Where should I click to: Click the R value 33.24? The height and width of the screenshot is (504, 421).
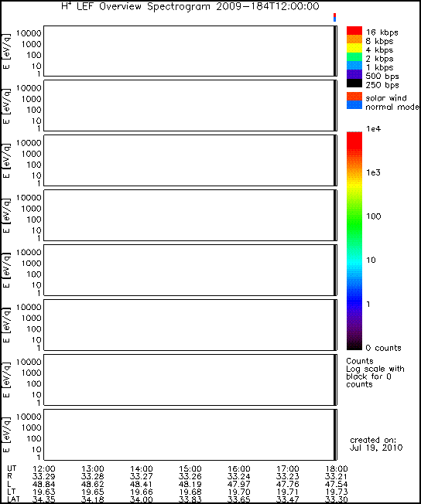point(239,476)
